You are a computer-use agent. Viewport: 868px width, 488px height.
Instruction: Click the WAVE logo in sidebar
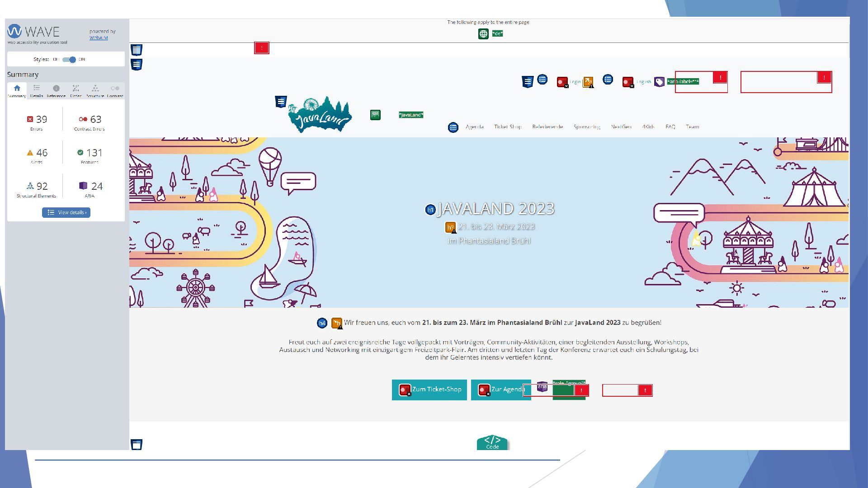[33, 31]
